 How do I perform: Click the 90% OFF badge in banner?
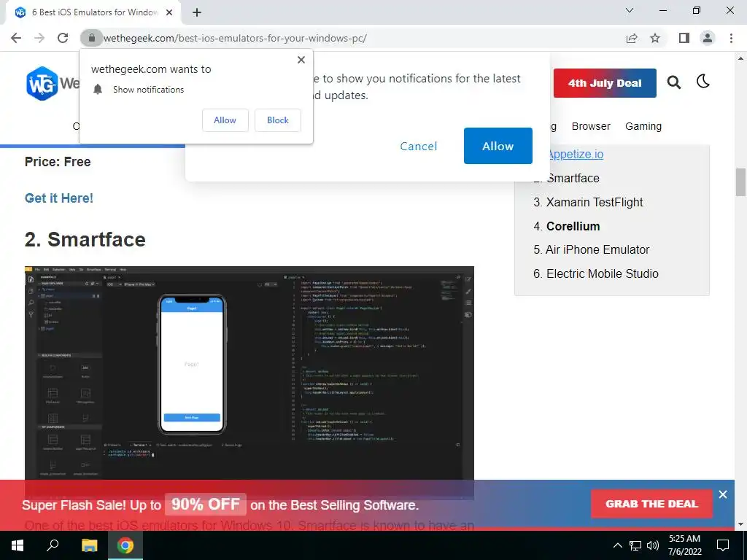tap(205, 505)
